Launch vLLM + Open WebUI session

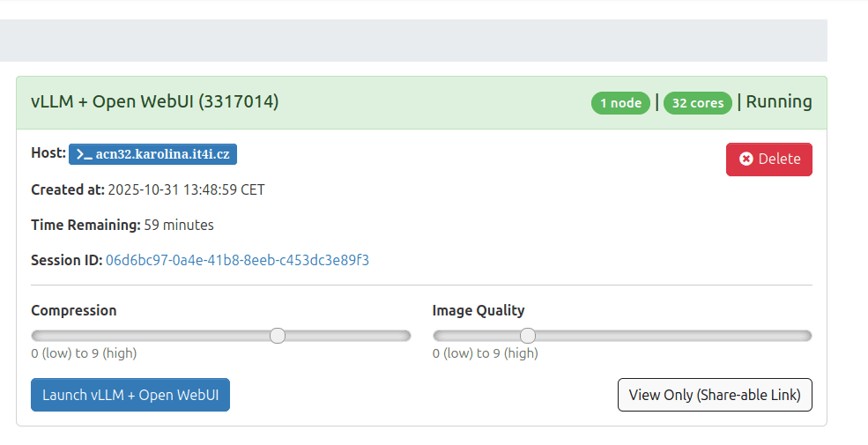(x=130, y=395)
